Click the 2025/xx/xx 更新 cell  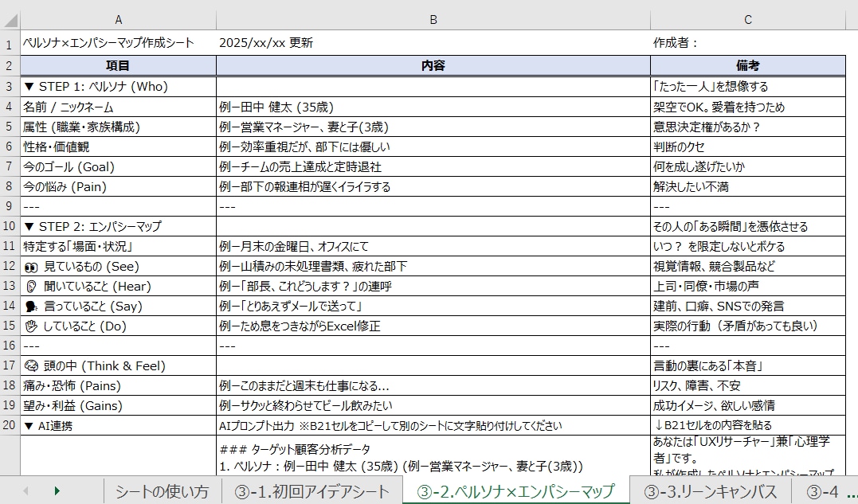[433, 43]
